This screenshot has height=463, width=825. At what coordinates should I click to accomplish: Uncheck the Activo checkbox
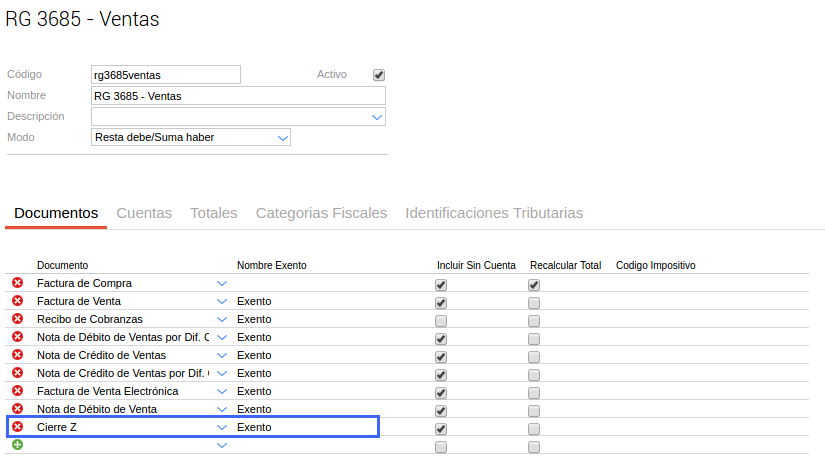[x=379, y=75]
